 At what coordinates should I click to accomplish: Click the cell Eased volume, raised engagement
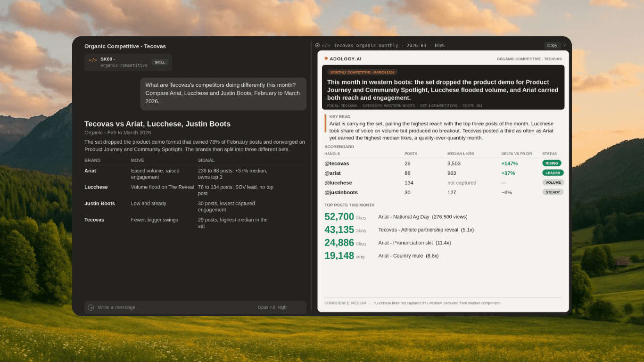[x=155, y=174]
